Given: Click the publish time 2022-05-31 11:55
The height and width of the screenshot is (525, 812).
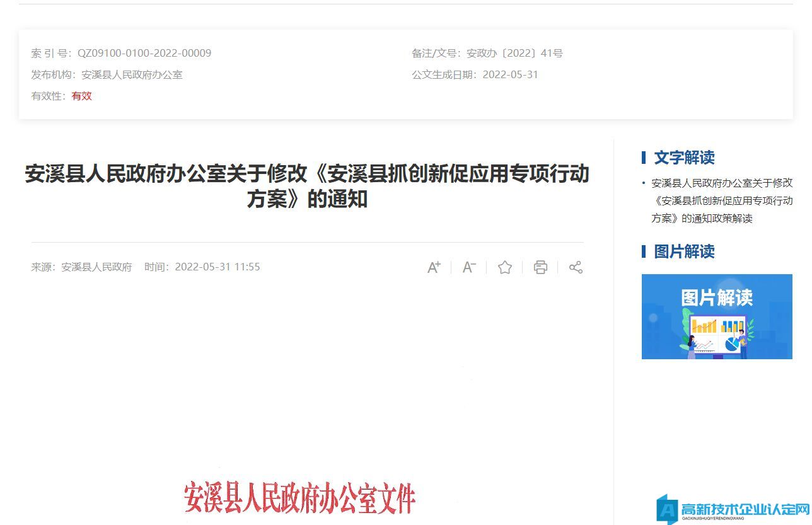Looking at the screenshot, I should 217,267.
